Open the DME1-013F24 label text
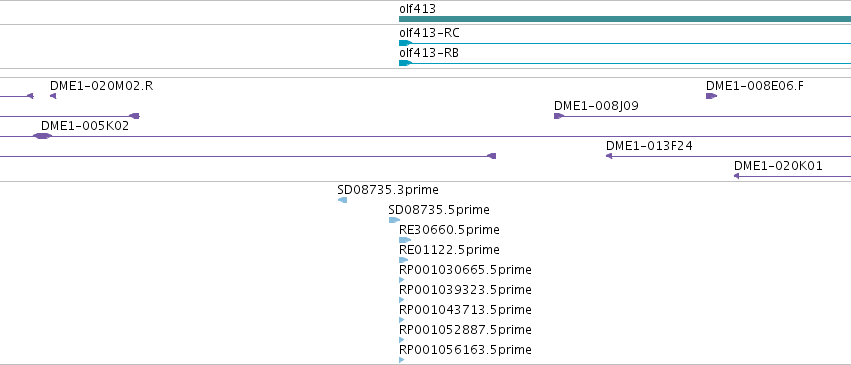The height and width of the screenshot is (365, 851). point(649,146)
